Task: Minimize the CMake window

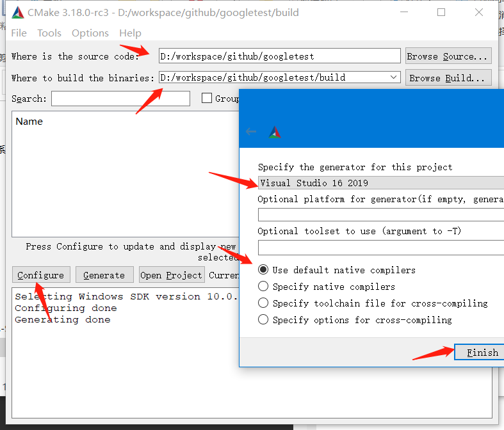Action: click(x=404, y=12)
